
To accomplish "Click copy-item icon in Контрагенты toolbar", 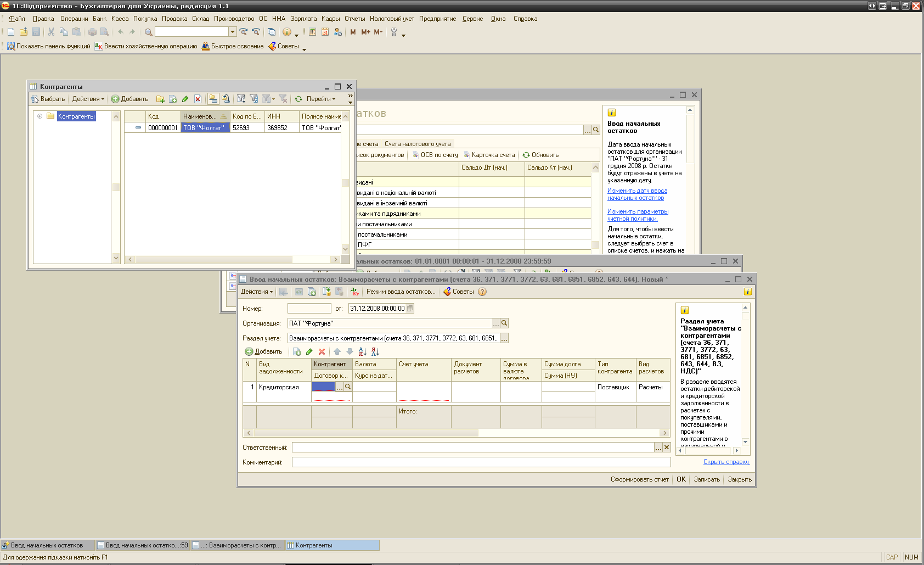I will coord(173,99).
